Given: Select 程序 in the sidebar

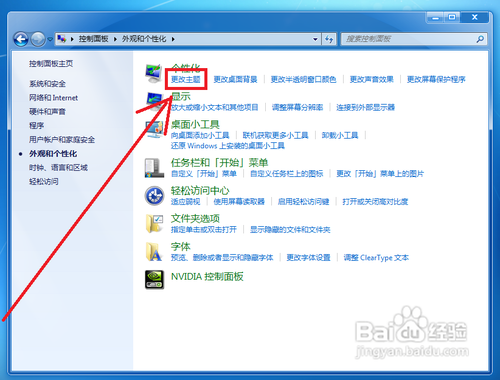Looking at the screenshot, I should pos(36,126).
